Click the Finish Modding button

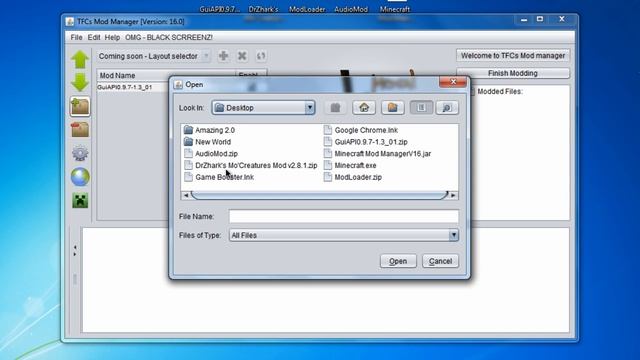(513, 73)
